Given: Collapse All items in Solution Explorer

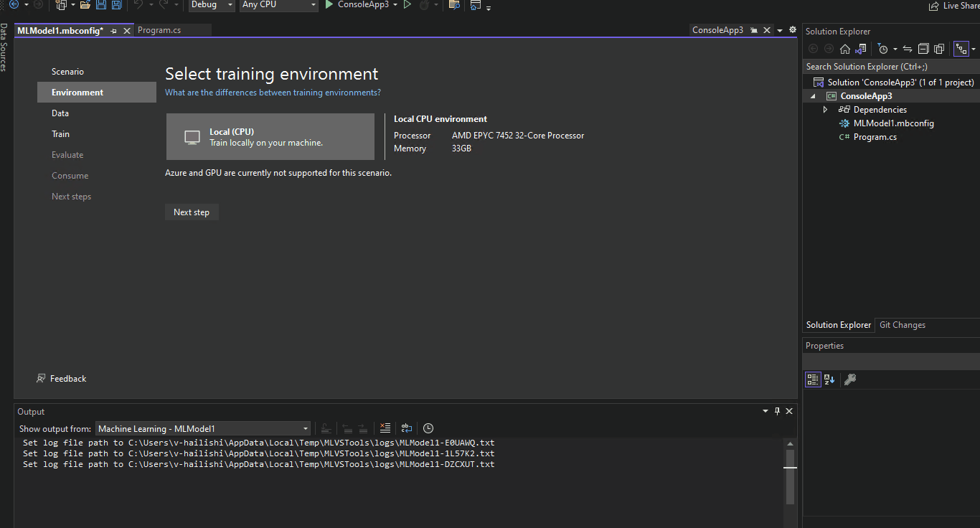Looking at the screenshot, I should (x=923, y=48).
